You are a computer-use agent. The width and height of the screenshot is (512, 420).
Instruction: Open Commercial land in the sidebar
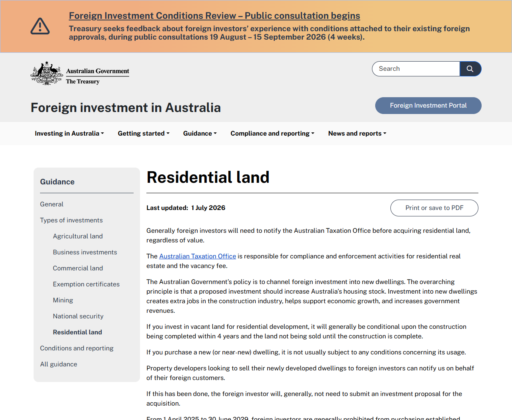point(78,268)
